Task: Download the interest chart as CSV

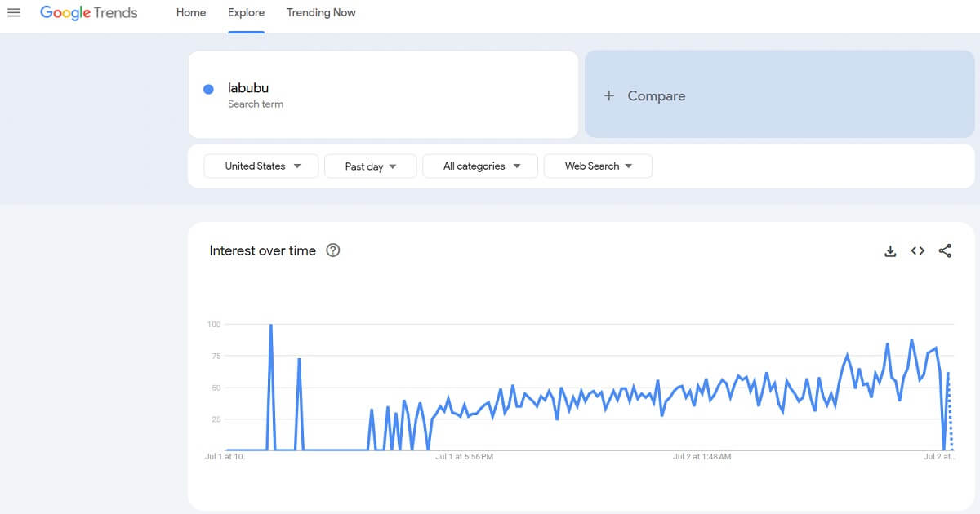Action: 890,251
